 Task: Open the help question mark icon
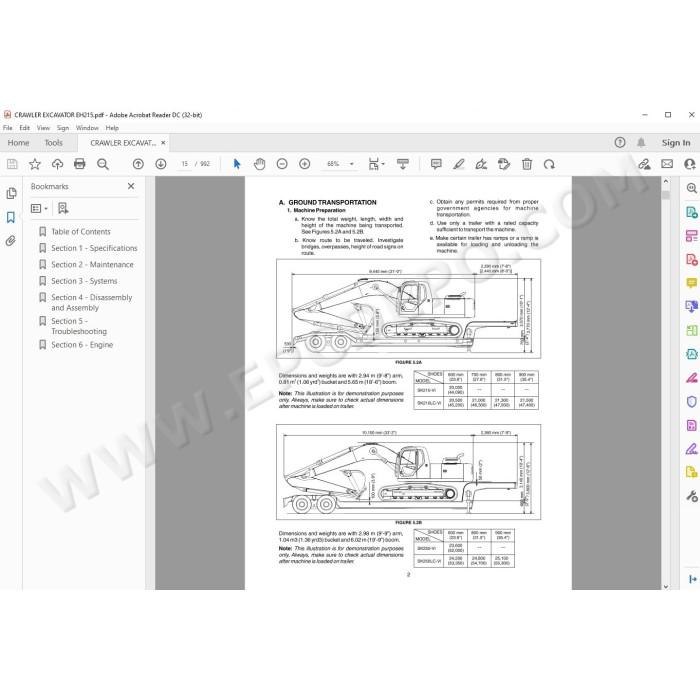coord(620,142)
